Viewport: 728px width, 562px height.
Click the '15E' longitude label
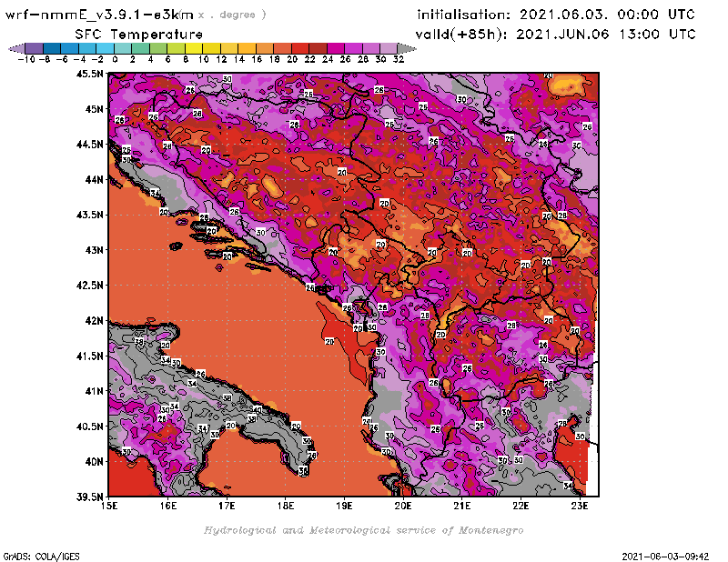109,506
